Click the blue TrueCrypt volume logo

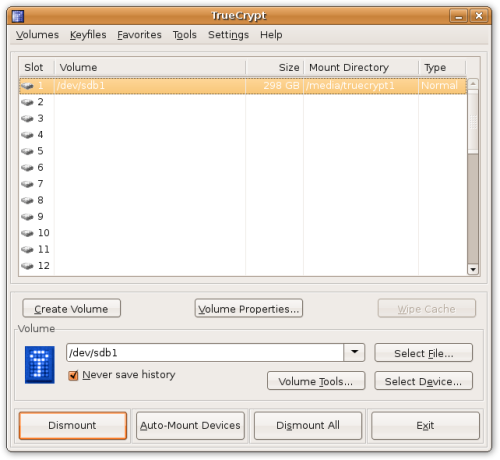(x=40, y=365)
